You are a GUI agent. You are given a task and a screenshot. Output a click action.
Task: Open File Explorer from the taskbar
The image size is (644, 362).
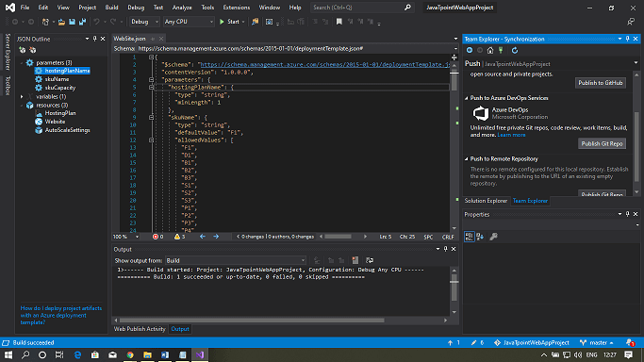[147, 354]
